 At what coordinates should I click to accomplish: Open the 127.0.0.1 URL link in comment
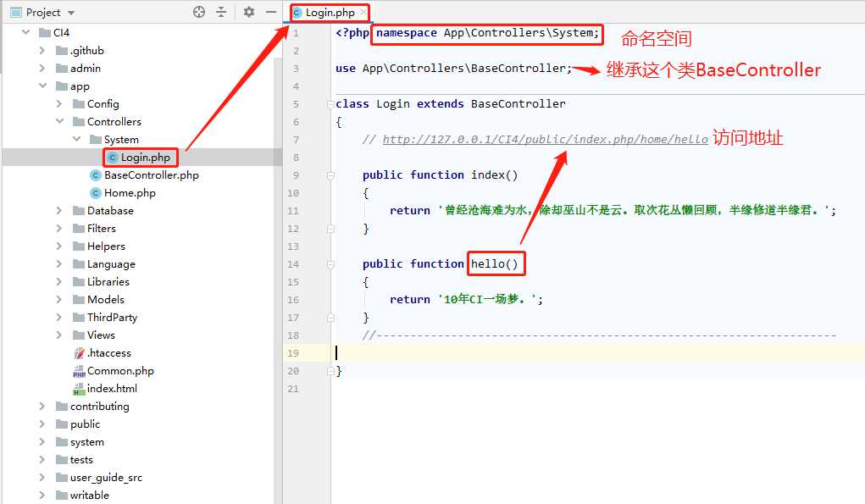click(545, 139)
